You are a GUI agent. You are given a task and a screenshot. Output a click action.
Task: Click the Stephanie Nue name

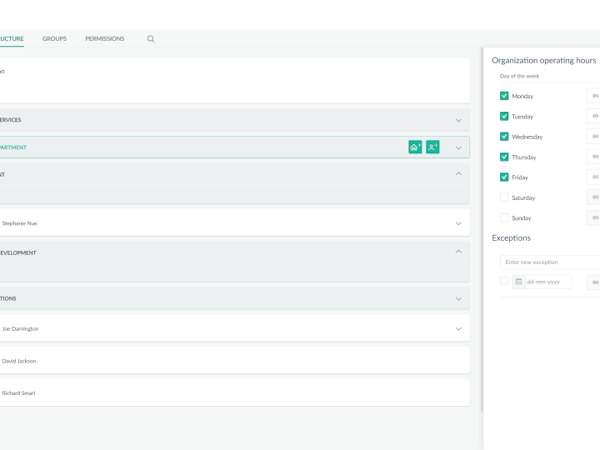pyautogui.click(x=20, y=223)
